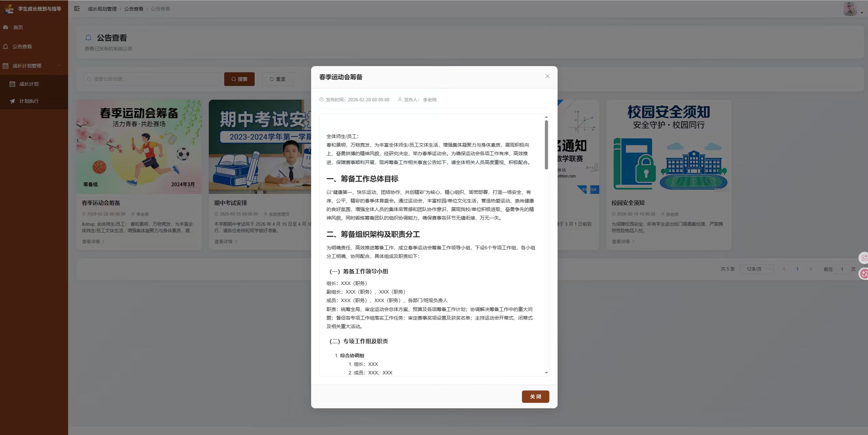
Task: Click the middle 公告查看 breadcrumb link
Action: [134, 9]
